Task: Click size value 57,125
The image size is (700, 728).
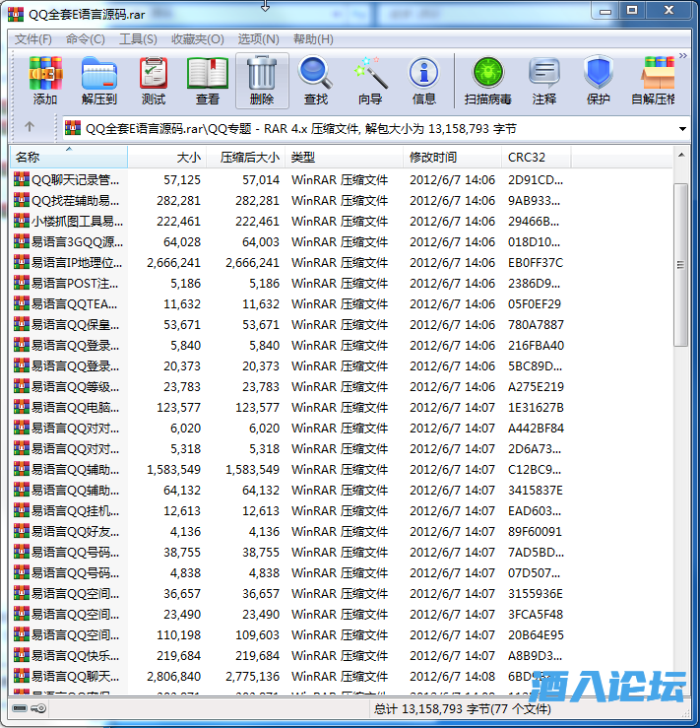Action: pos(182,179)
